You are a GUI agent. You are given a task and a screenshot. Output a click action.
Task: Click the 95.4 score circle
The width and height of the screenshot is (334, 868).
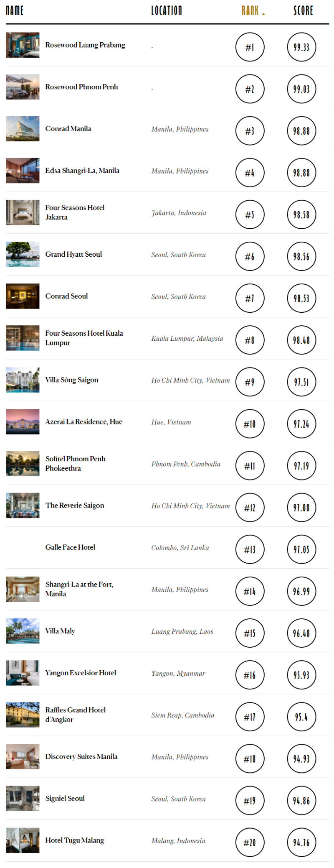pos(301,717)
